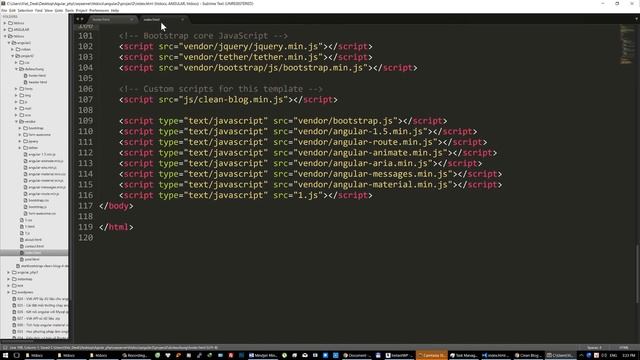Open the Preferences menu
The image size is (640, 360).
99,10
